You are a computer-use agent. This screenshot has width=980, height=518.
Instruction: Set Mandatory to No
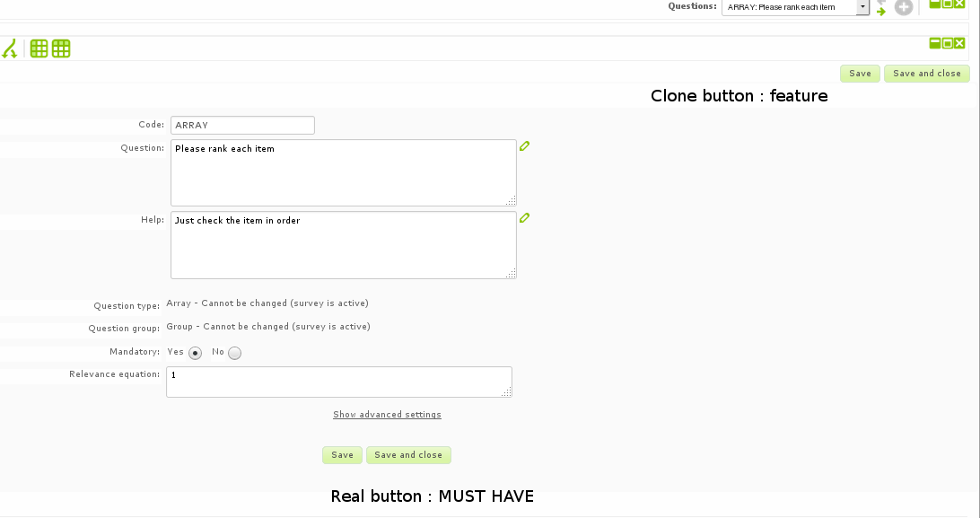[234, 353]
